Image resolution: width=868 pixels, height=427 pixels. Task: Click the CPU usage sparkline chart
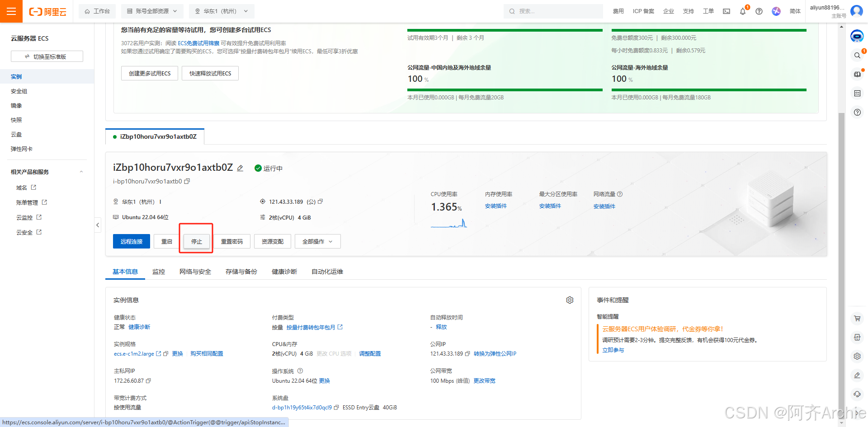448,223
